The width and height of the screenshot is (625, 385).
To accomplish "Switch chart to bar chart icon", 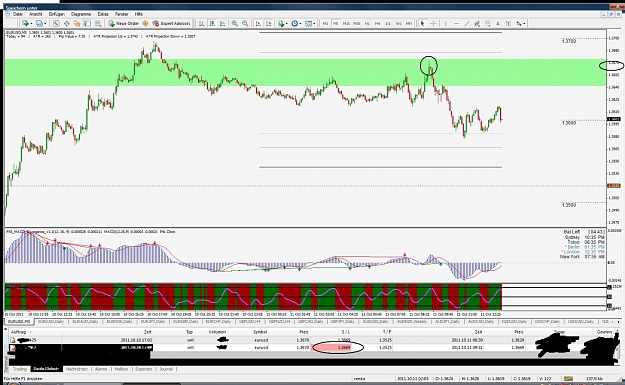I will click(202, 24).
